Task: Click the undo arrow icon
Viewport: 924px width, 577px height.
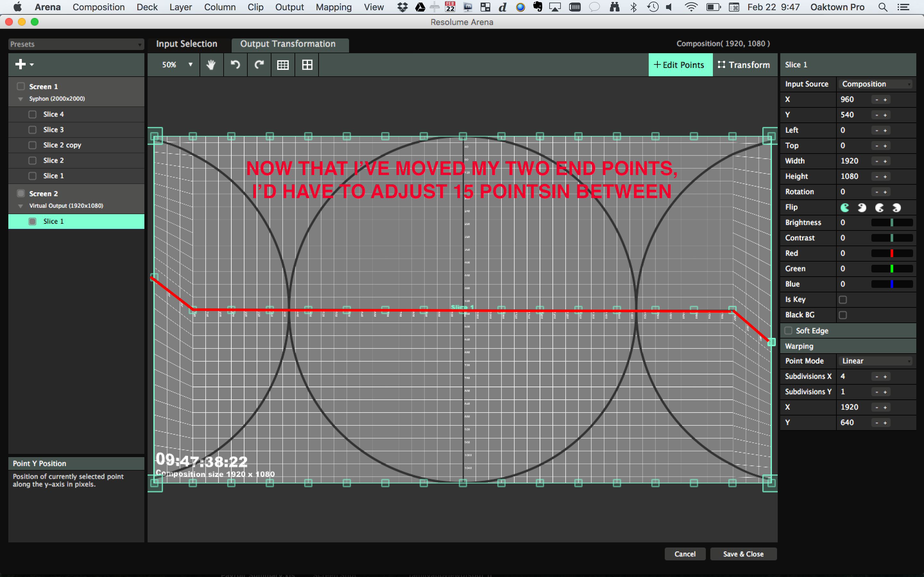Action: 235,65
